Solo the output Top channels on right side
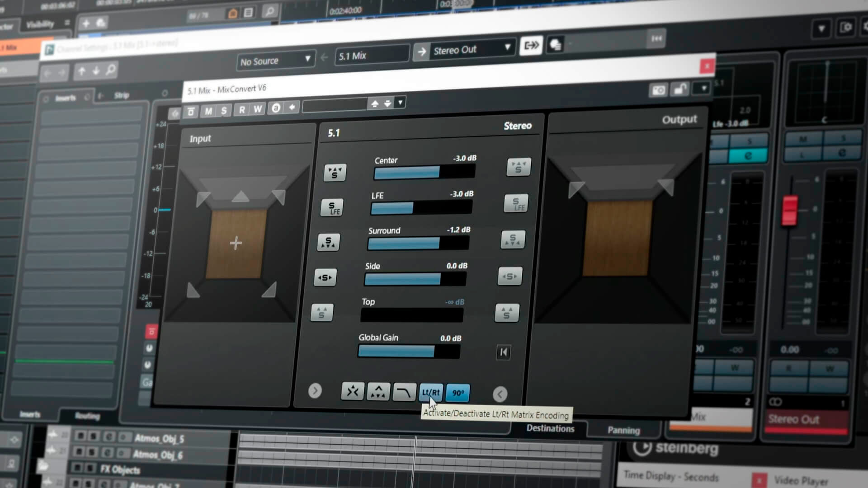Viewport: 868px width, 488px height. coord(507,313)
